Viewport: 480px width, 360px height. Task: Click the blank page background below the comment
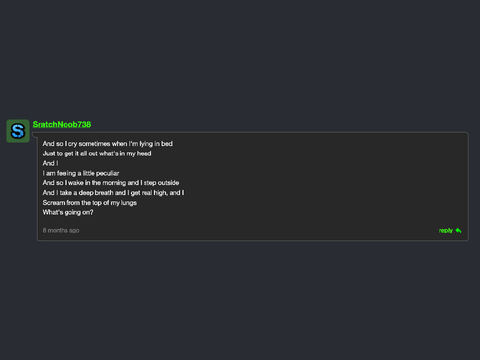coord(240,300)
